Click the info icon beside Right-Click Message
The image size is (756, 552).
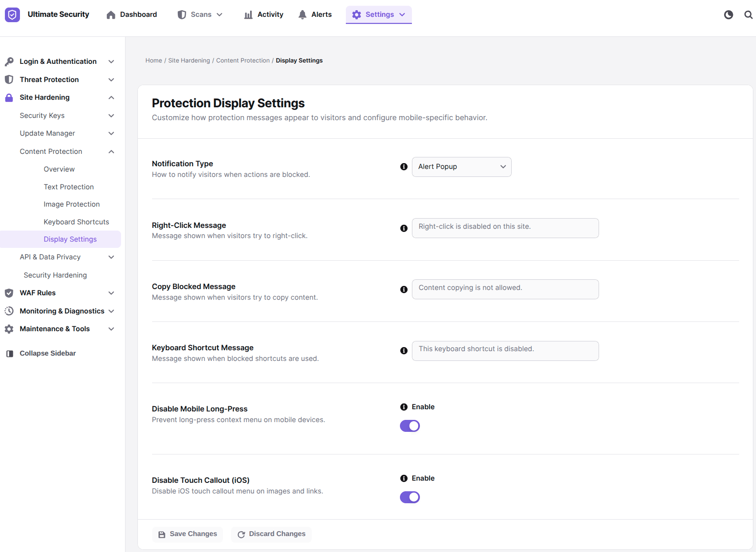pos(404,228)
